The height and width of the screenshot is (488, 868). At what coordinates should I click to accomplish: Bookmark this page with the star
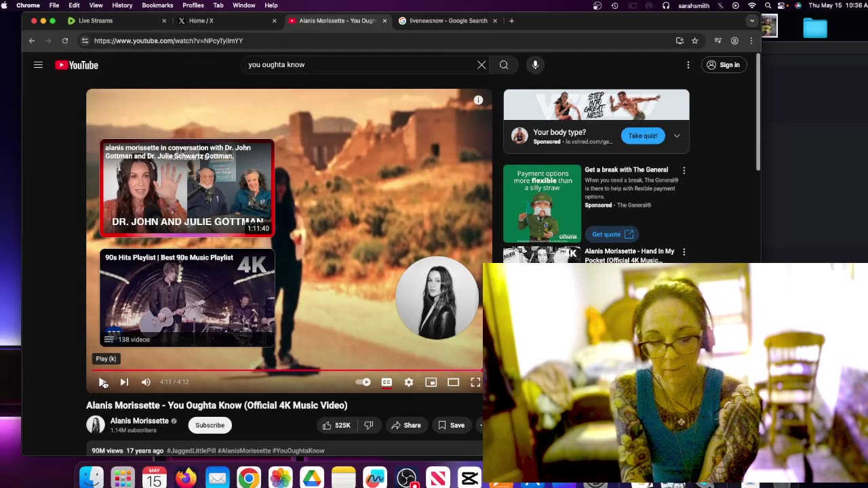(x=694, y=41)
